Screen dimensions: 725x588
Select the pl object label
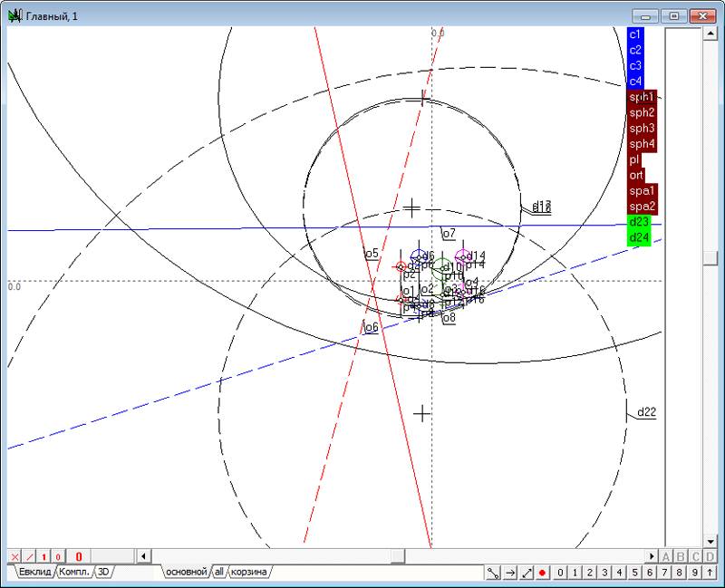point(633,160)
